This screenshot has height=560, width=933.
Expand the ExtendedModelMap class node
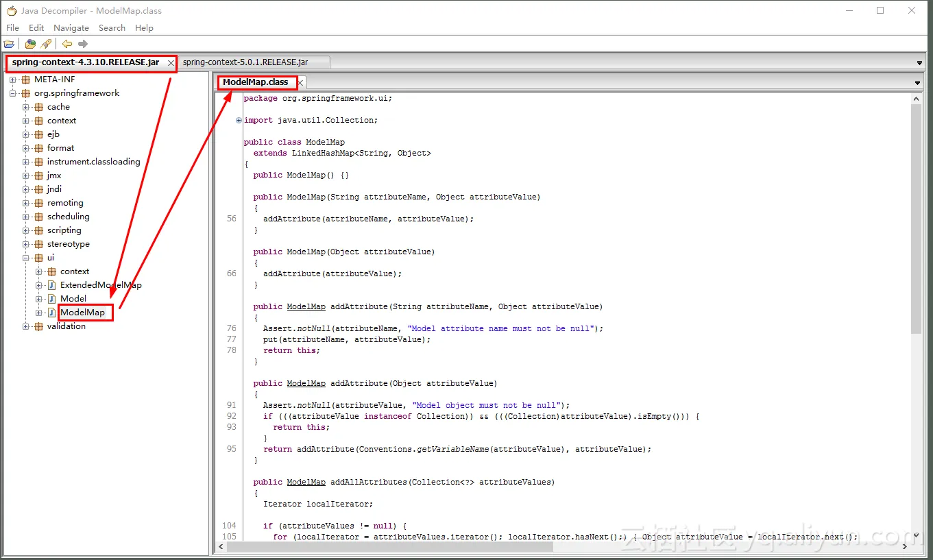38,285
